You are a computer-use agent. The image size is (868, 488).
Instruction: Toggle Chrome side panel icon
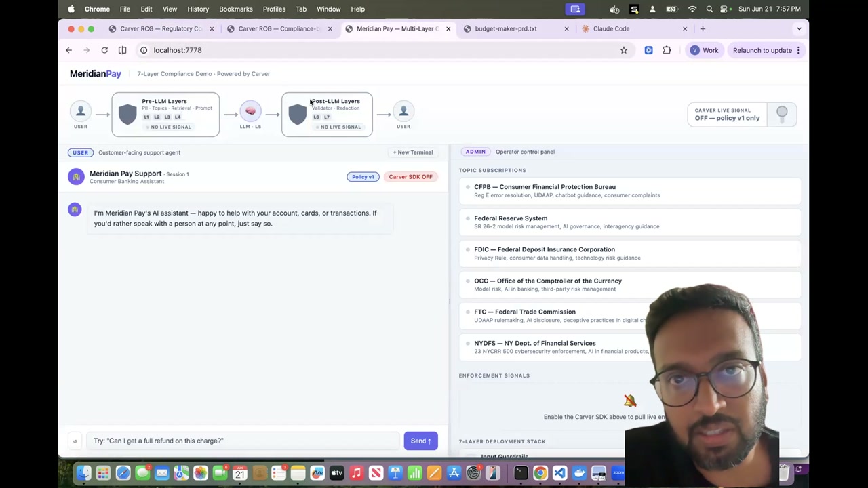[122, 50]
